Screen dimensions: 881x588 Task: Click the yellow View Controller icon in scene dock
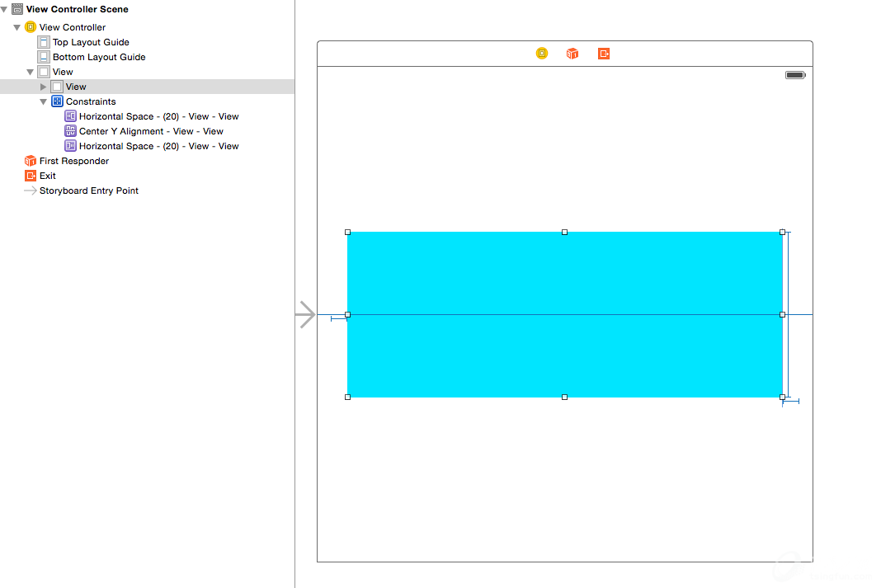point(542,54)
